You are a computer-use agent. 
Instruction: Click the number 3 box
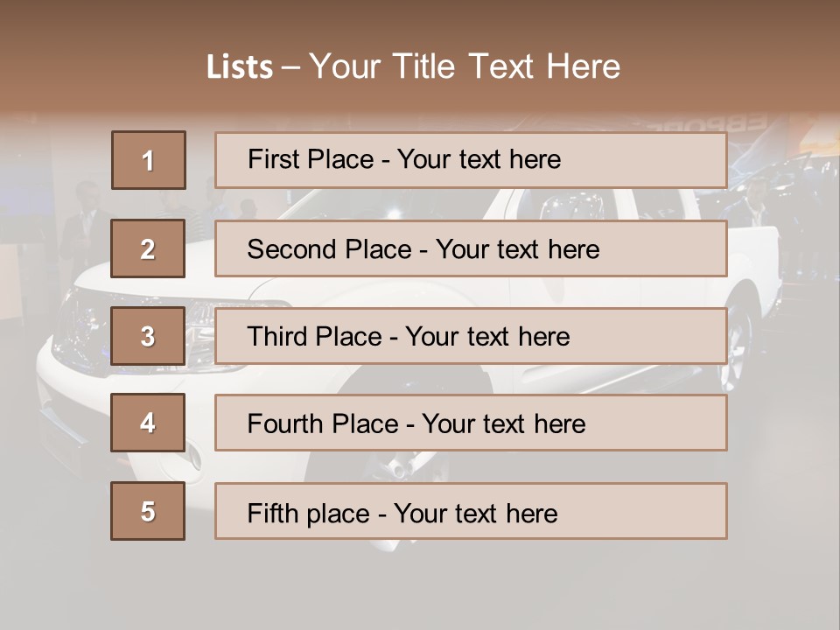pyautogui.click(x=148, y=336)
